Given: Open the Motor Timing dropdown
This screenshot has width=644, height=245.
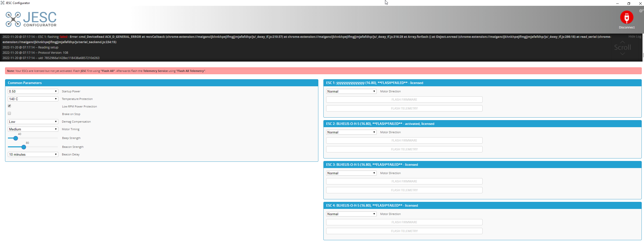Looking at the screenshot, I should tap(33, 129).
